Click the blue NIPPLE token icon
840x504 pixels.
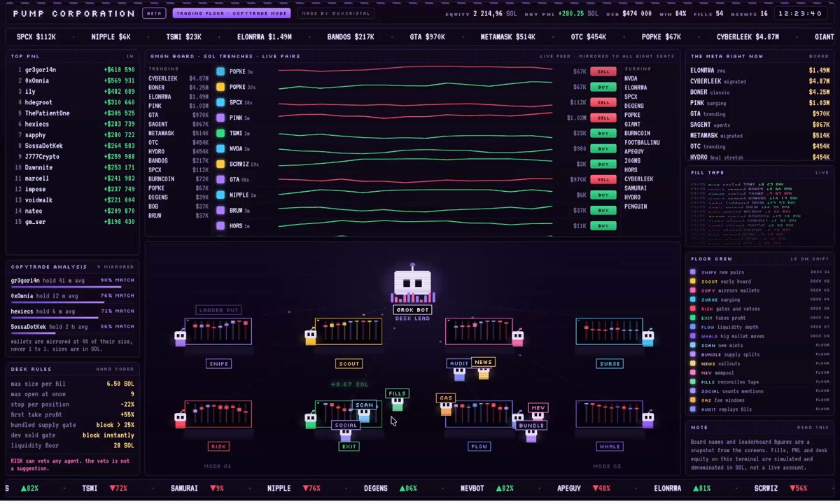pyautogui.click(x=220, y=195)
